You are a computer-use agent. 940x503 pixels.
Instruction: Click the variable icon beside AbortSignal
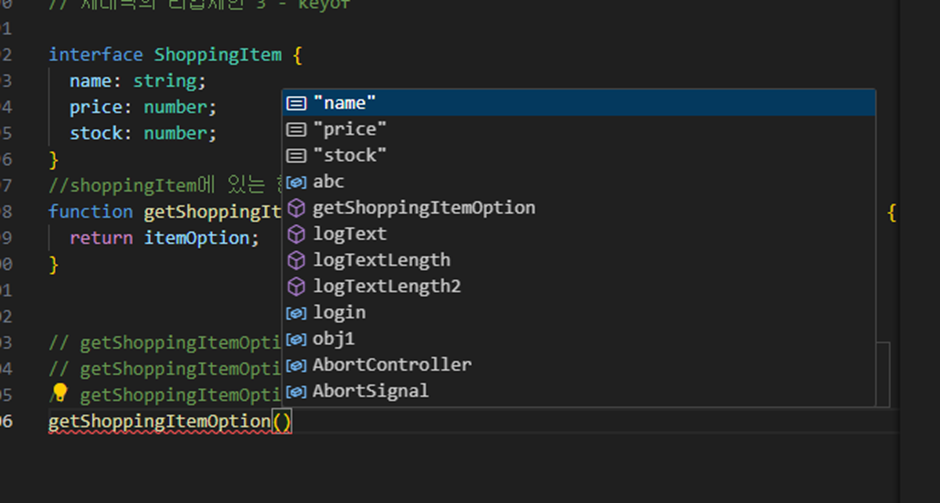point(296,391)
